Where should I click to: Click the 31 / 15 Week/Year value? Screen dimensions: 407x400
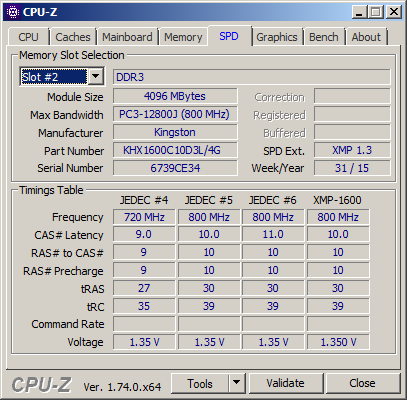(352, 168)
